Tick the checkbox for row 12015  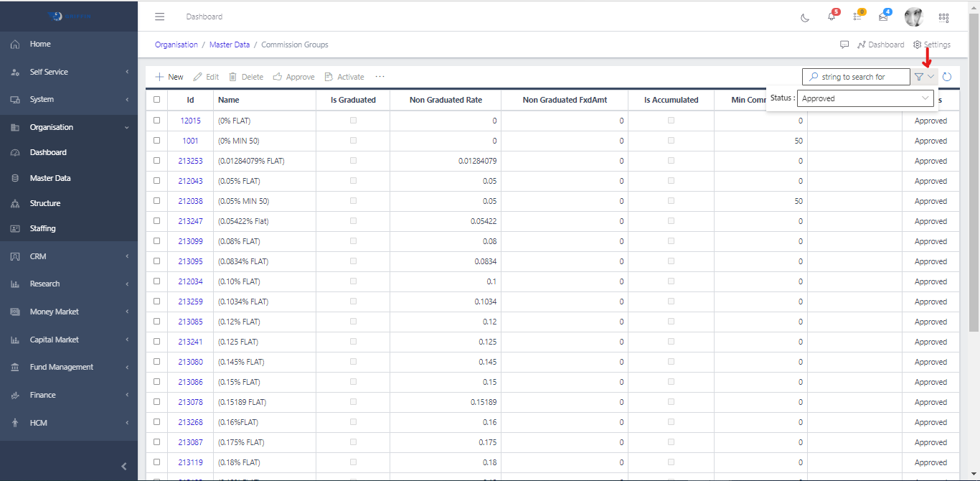coord(156,121)
